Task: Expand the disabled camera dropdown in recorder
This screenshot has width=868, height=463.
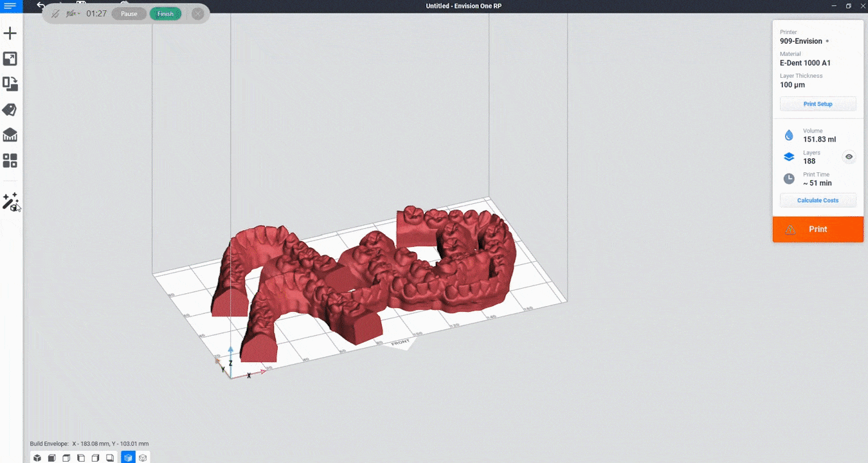Action: [x=73, y=14]
